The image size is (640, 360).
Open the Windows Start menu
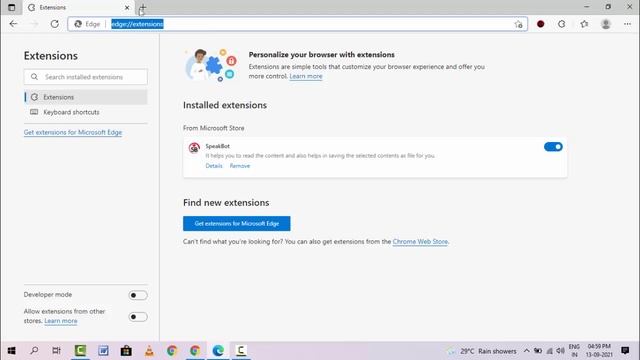[11, 351]
